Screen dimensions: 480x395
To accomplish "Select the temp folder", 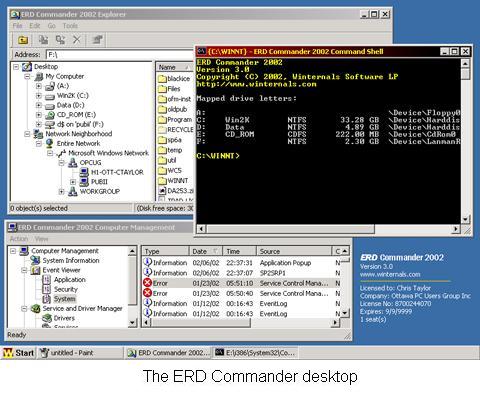I will coord(170,150).
